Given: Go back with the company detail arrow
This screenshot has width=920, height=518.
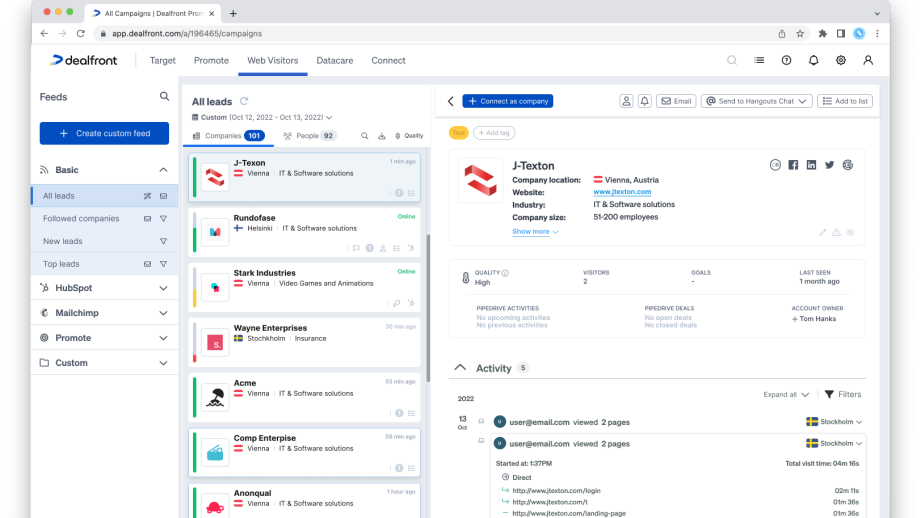Looking at the screenshot, I should (x=451, y=101).
